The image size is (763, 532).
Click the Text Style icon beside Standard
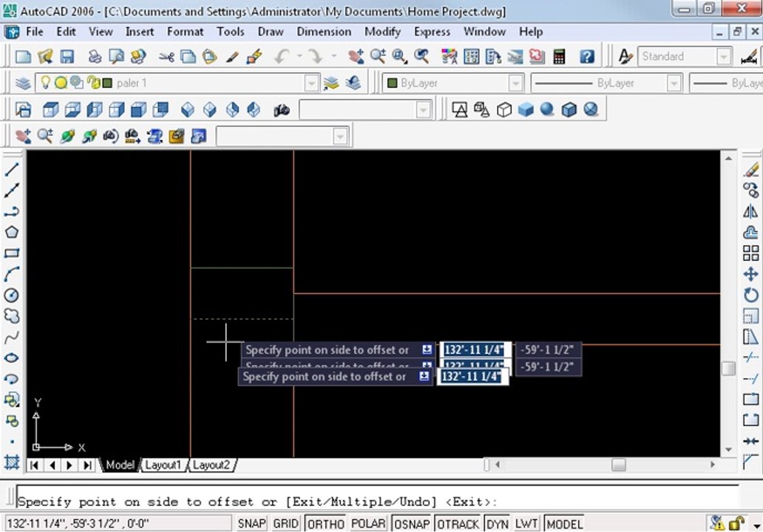625,57
